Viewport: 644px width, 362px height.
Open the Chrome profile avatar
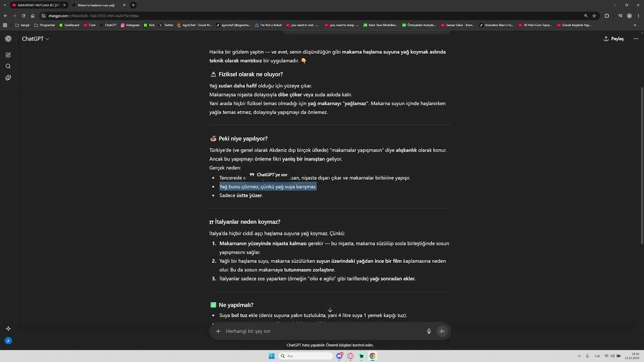coord(629,16)
